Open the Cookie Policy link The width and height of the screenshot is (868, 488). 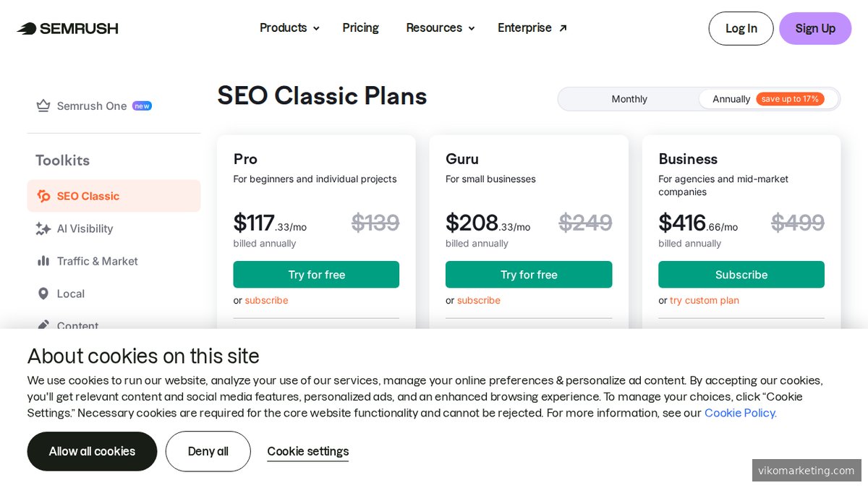pos(739,413)
